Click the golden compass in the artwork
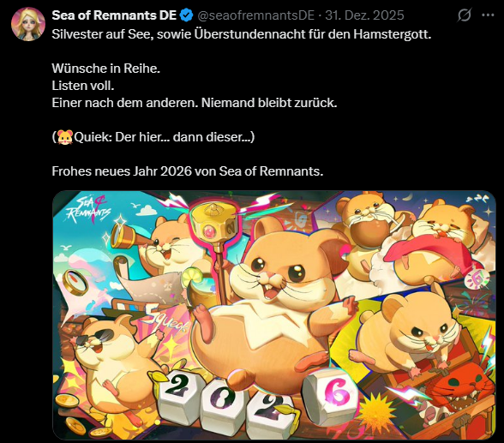504x443 pixels. pyautogui.click(x=75, y=283)
